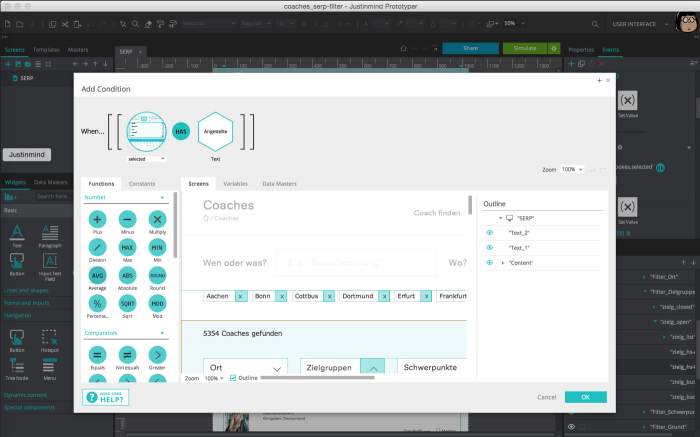This screenshot has height=437, width=700.
Task: Select the Plus function icon
Action: tap(97, 219)
